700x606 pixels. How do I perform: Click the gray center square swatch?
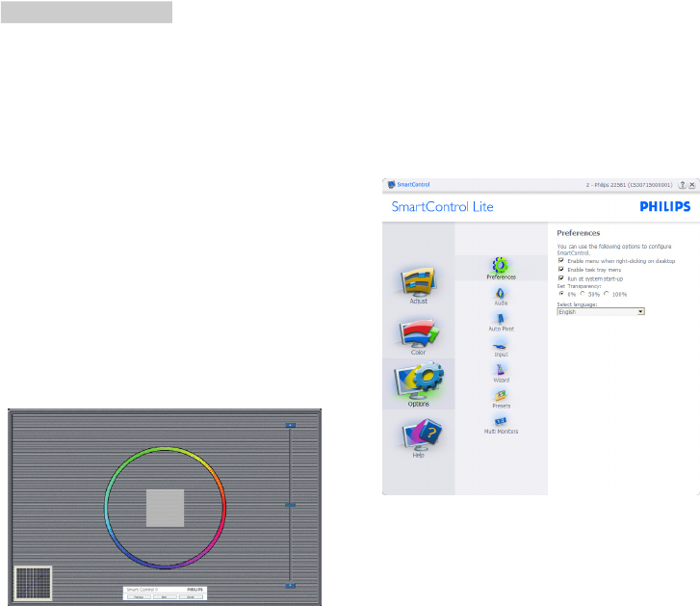coord(166,508)
